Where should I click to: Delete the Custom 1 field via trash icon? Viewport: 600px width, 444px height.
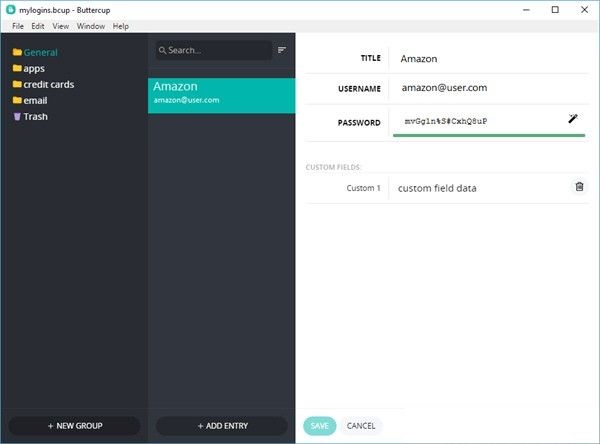point(579,187)
